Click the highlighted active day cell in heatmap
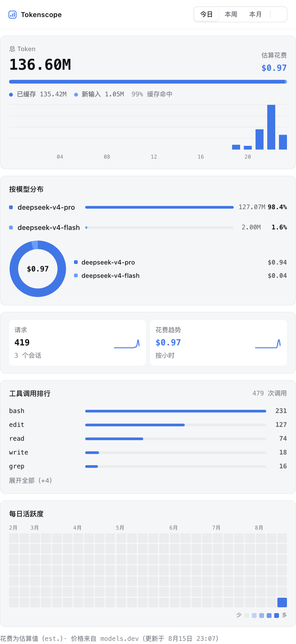Image resolution: width=296 pixels, height=644 pixels. pyautogui.click(x=282, y=602)
